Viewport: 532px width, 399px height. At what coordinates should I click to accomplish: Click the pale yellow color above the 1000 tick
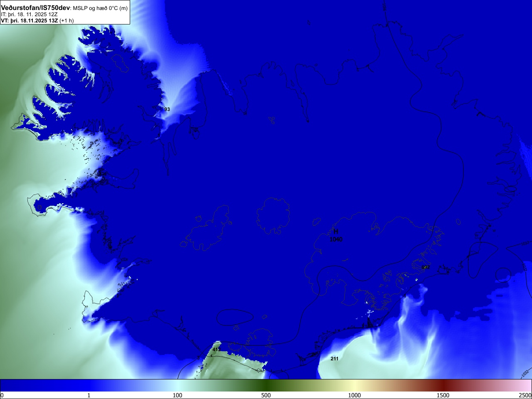point(355,385)
